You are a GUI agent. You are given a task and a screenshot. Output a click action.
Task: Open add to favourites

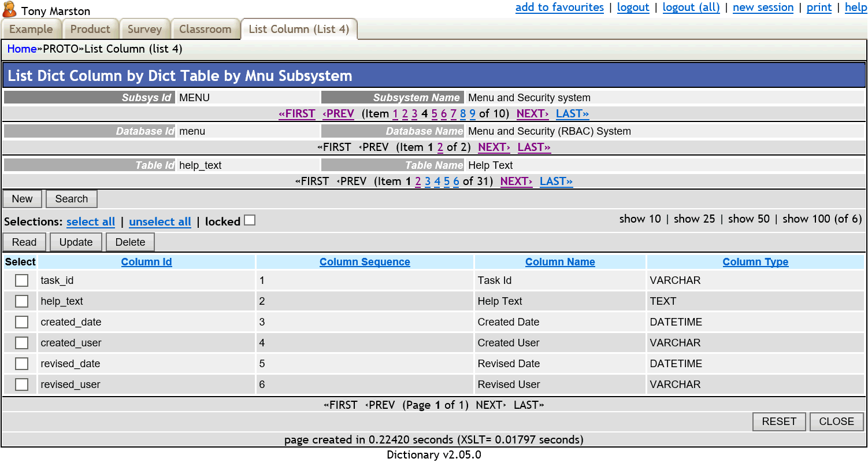click(x=559, y=8)
